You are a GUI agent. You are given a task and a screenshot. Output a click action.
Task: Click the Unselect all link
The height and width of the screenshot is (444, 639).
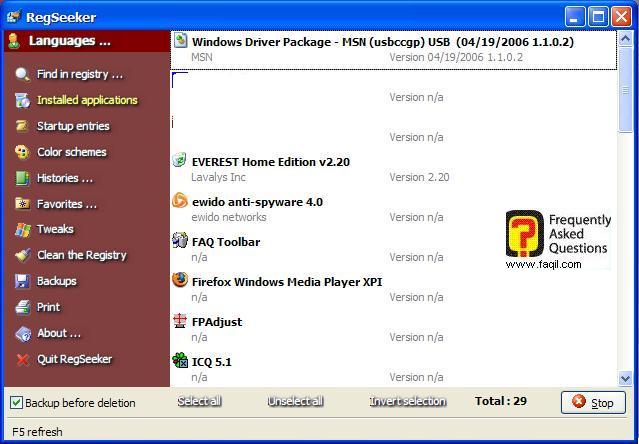click(x=295, y=402)
